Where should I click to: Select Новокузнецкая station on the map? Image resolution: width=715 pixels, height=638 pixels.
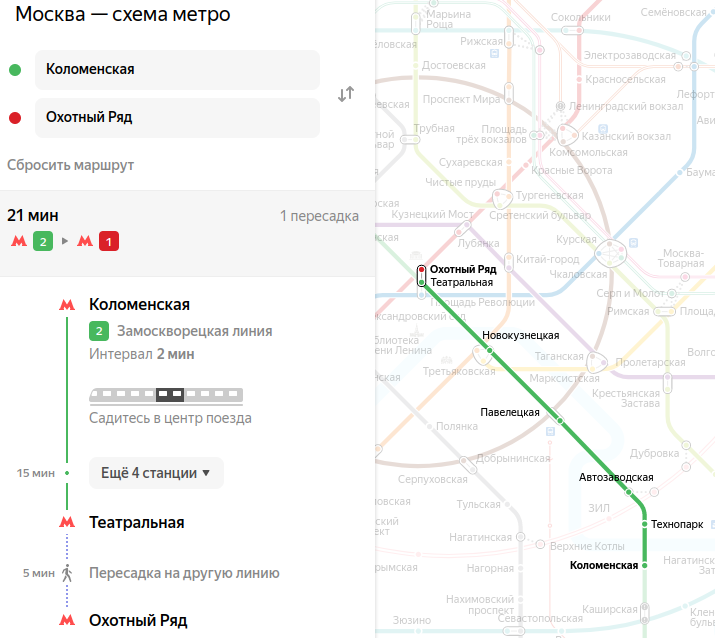520,335
